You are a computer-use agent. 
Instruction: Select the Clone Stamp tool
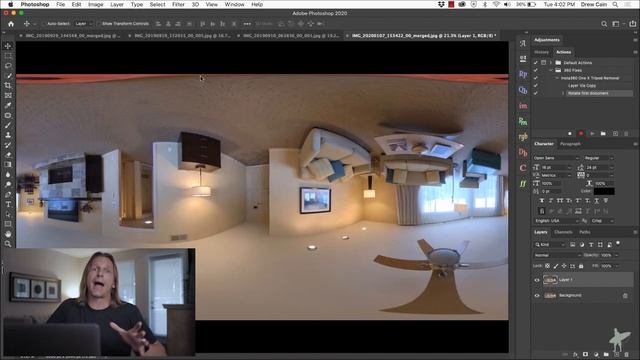tap(8, 135)
